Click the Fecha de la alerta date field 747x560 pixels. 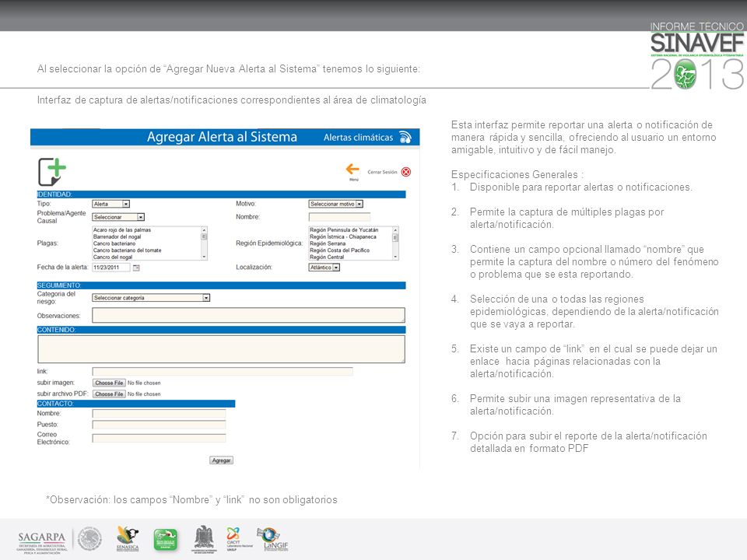tap(111, 268)
